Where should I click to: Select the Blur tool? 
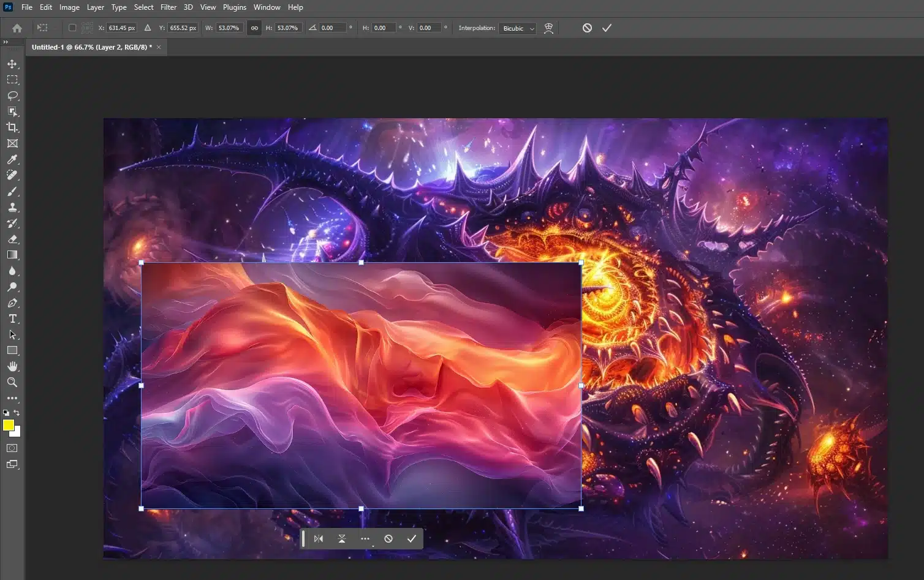coord(12,271)
